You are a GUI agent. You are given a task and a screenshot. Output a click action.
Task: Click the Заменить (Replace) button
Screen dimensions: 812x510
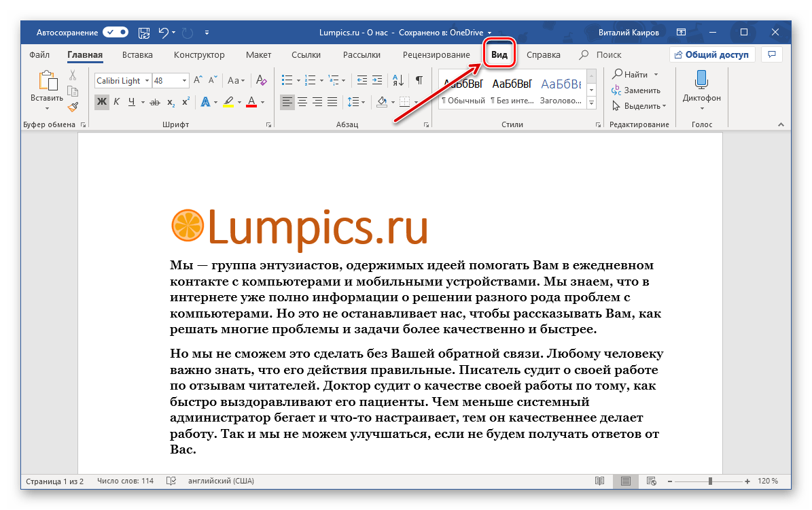click(636, 90)
